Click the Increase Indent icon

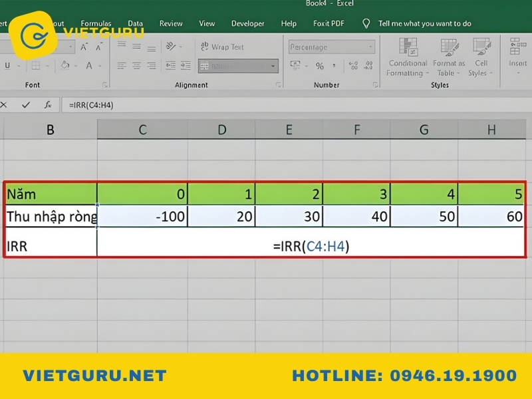186,65
